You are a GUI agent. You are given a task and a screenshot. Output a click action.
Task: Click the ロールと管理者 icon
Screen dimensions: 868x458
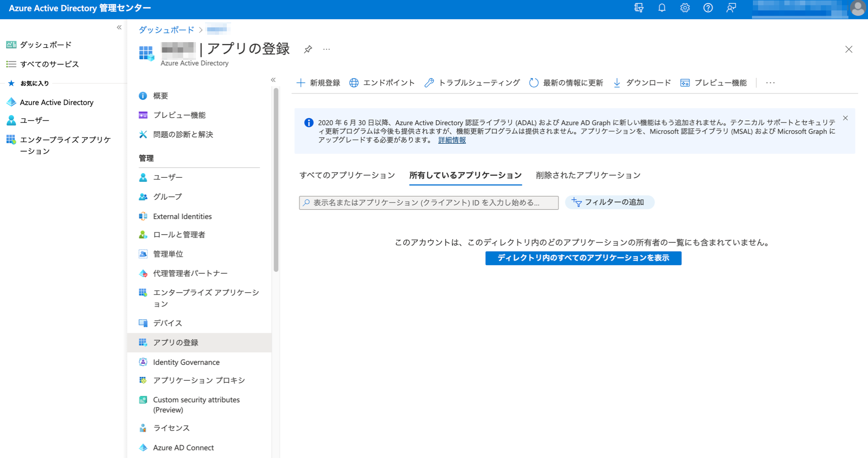[143, 235]
